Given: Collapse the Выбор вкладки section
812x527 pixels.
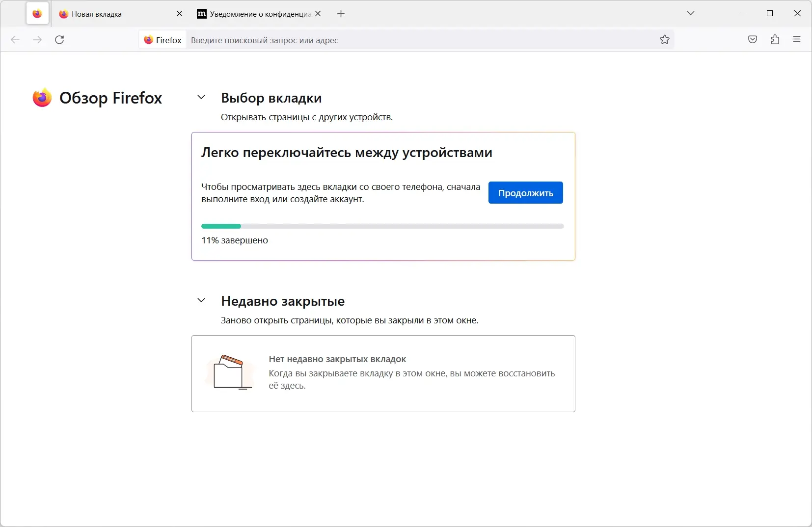Looking at the screenshot, I should point(201,97).
